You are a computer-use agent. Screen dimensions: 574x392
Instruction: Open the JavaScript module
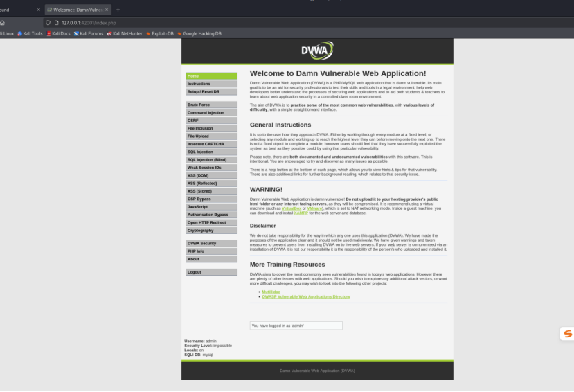[212, 207]
